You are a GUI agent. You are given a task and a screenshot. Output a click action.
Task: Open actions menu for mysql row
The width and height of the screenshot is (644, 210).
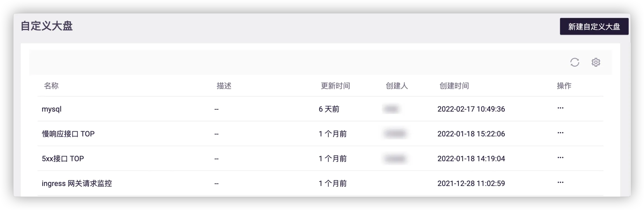coord(560,108)
